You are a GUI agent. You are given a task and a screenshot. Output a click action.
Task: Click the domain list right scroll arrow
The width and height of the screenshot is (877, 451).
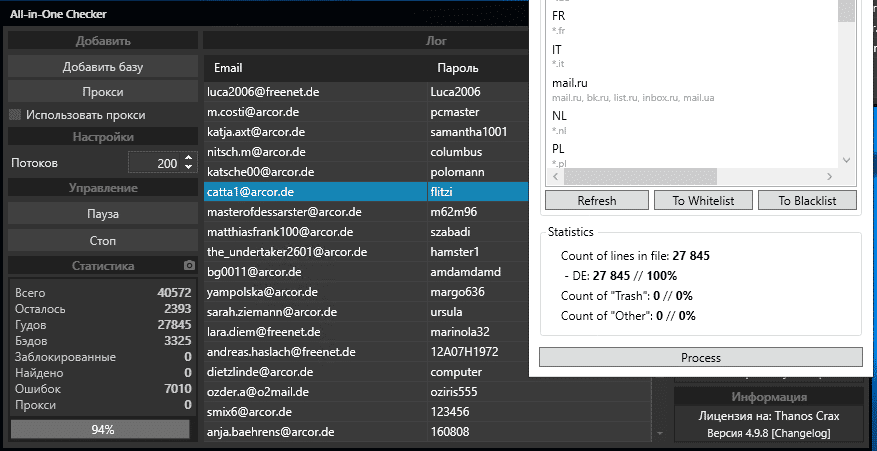[831, 177]
